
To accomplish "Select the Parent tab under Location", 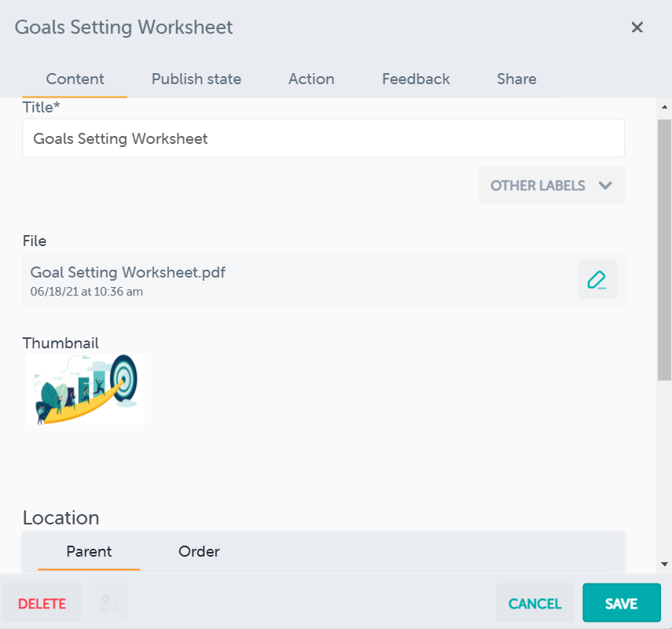I will point(89,551).
